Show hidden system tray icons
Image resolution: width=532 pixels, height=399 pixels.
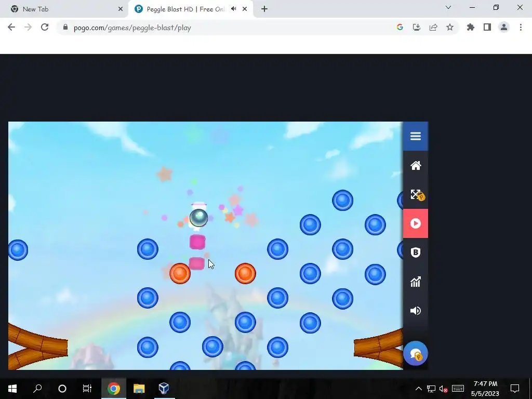coord(419,389)
